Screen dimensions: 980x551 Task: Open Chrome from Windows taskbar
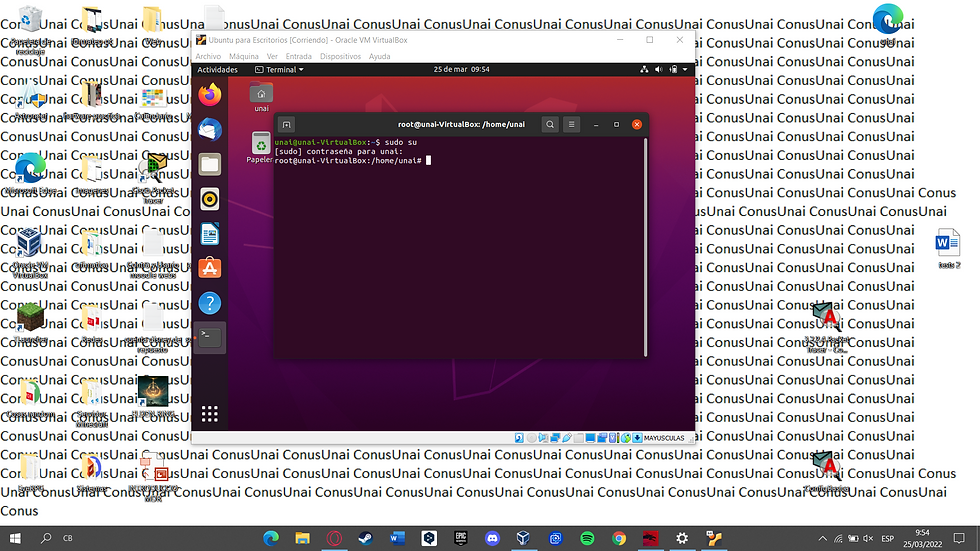[619, 538]
